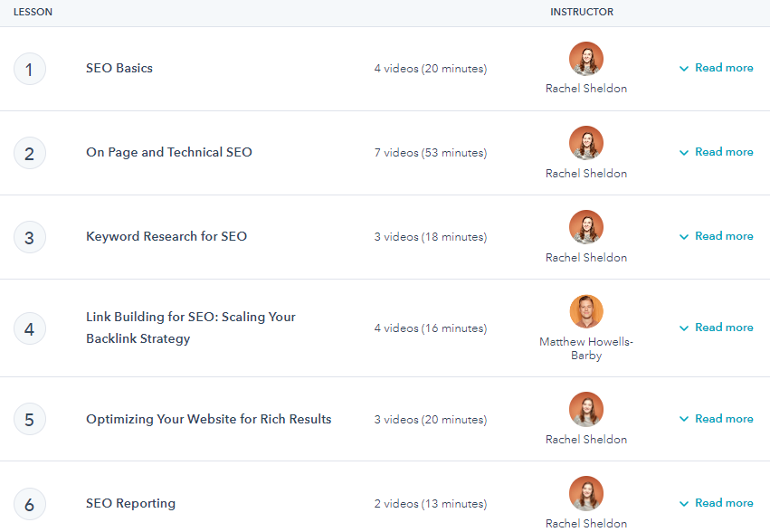This screenshot has height=532, width=770.
Task: Expand Read more for SEO Basics
Action: 717,68
